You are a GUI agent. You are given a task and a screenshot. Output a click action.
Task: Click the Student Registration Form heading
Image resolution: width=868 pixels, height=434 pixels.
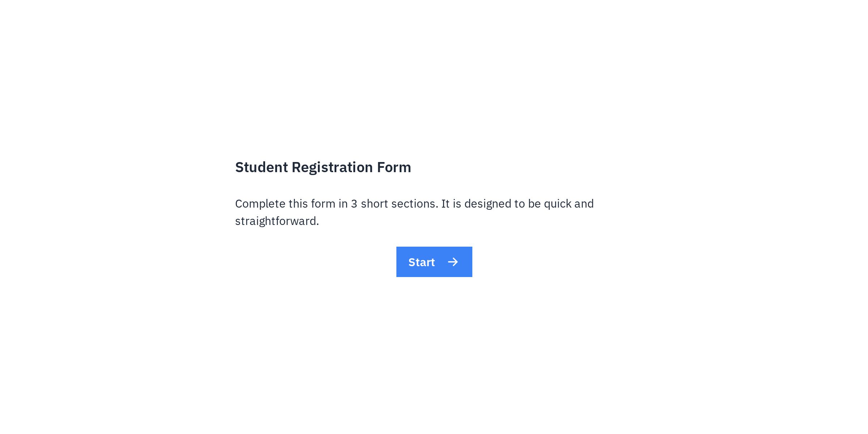point(323,167)
